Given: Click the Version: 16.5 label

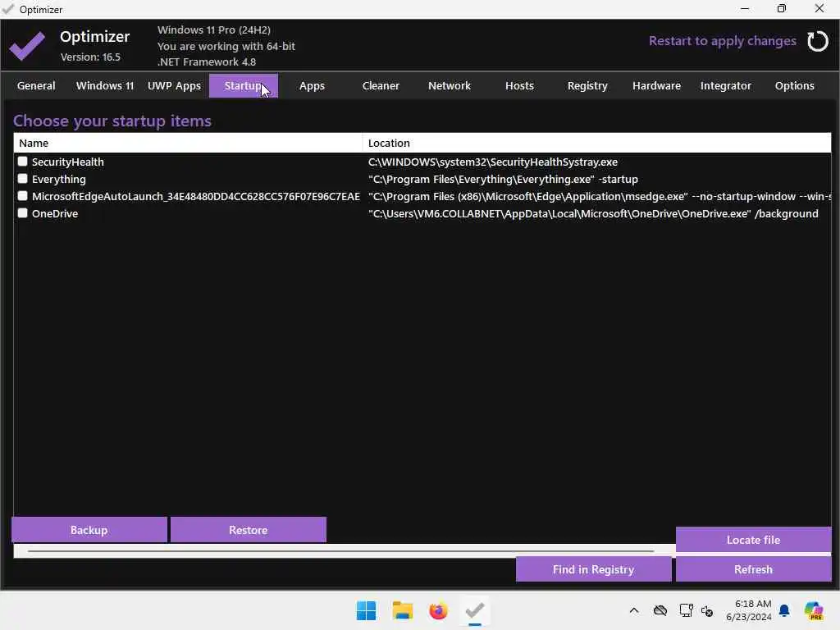Looking at the screenshot, I should pyautogui.click(x=90, y=57).
